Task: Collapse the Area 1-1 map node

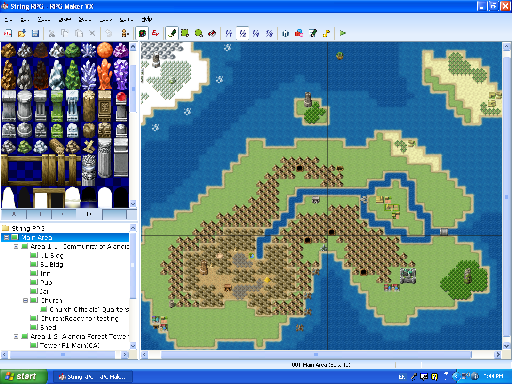Action: (16, 246)
